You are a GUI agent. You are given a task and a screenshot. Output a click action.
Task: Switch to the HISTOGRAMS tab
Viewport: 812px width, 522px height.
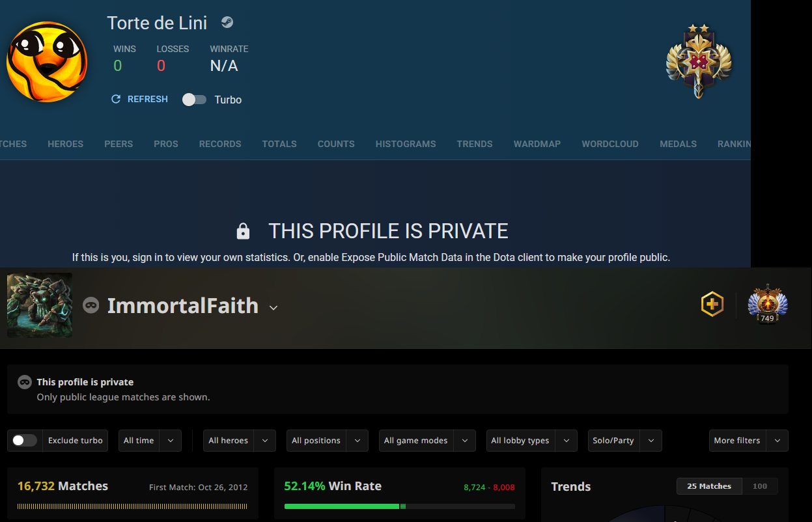pos(406,144)
